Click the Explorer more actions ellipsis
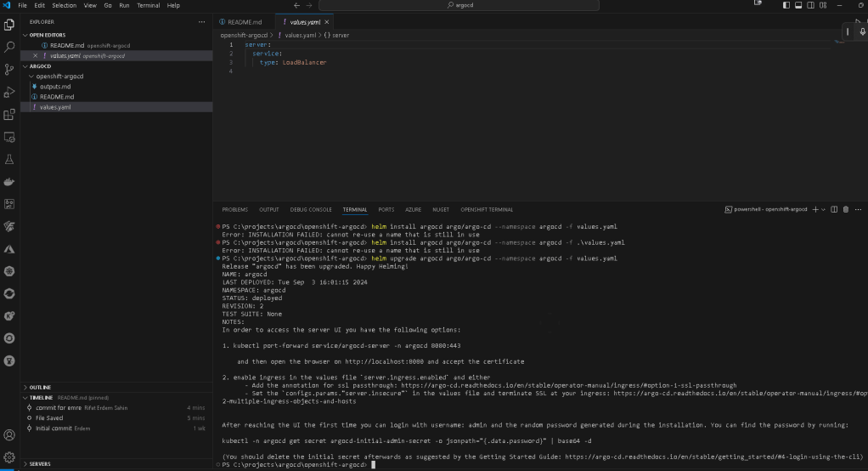The height and width of the screenshot is (471, 868). [x=201, y=22]
